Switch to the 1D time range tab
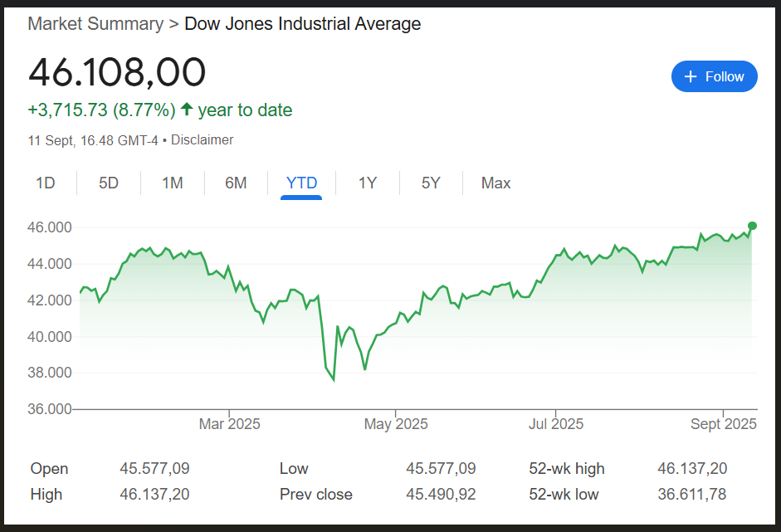Viewport: 781px width, 532px height. click(x=45, y=183)
